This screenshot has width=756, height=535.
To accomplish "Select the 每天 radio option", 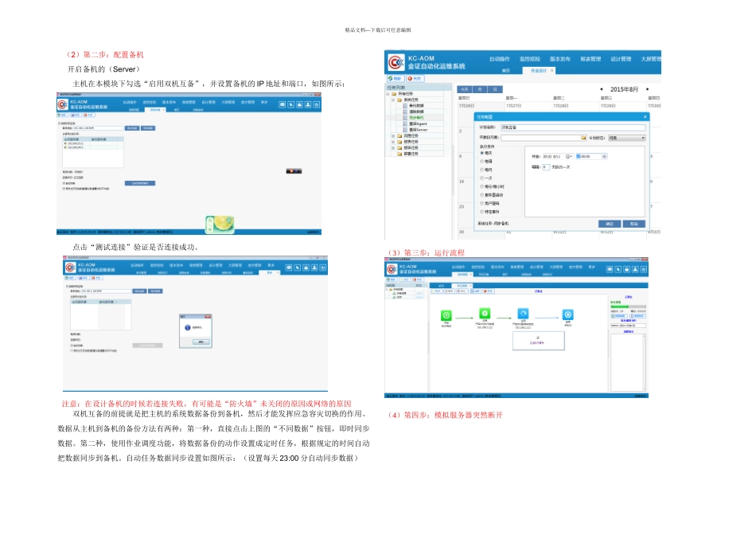I will click(481, 153).
